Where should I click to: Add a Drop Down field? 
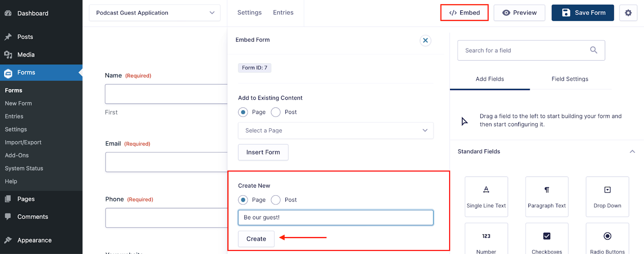point(607,197)
